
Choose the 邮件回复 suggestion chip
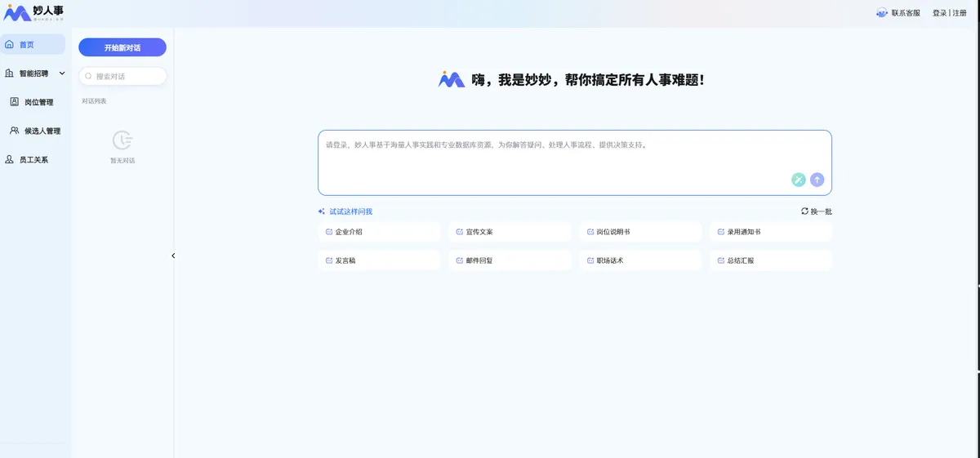tap(509, 260)
